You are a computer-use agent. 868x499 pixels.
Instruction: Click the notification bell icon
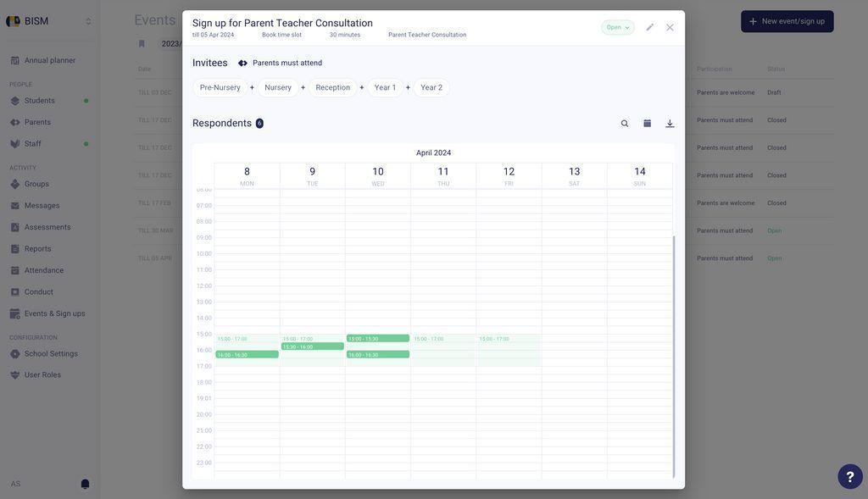[x=86, y=484]
